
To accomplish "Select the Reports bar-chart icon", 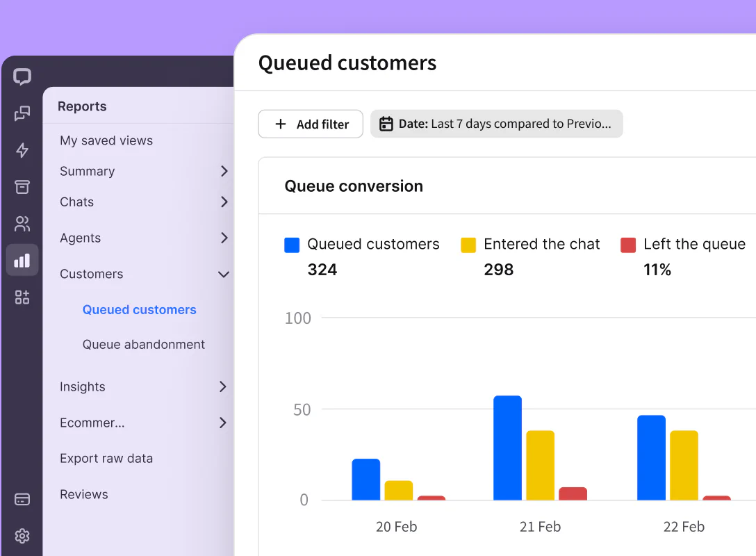I will pyautogui.click(x=22, y=260).
